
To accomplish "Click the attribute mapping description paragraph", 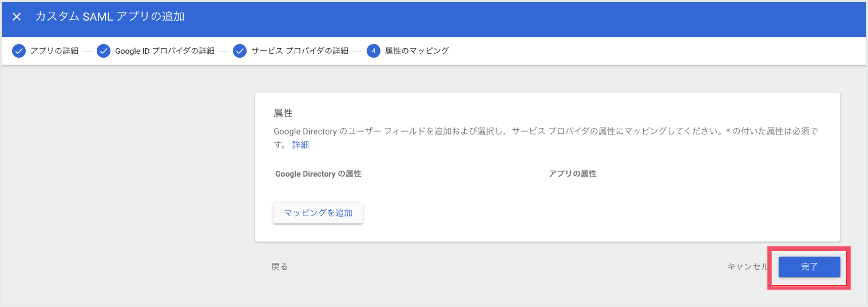I will click(546, 138).
